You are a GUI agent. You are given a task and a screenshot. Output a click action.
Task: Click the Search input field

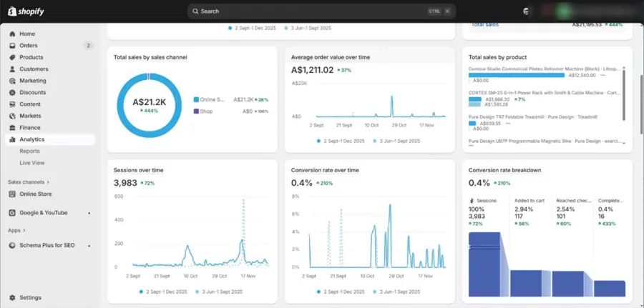click(321, 11)
